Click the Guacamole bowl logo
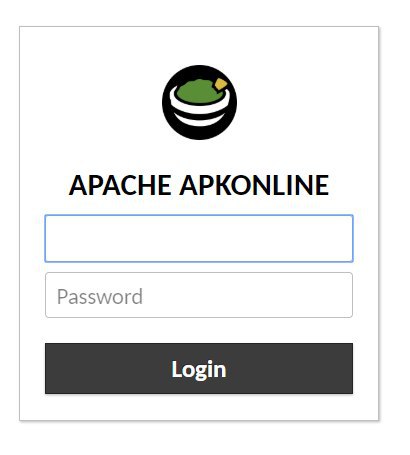The height and width of the screenshot is (455, 410). [x=199, y=102]
